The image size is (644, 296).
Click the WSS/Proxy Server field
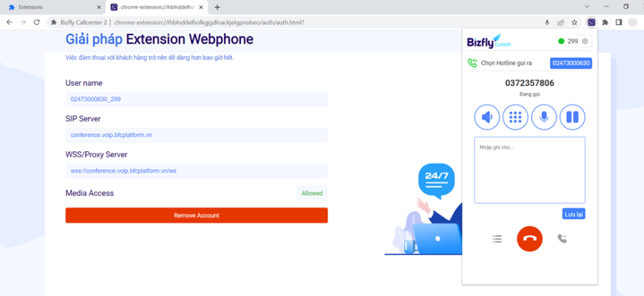coord(196,171)
